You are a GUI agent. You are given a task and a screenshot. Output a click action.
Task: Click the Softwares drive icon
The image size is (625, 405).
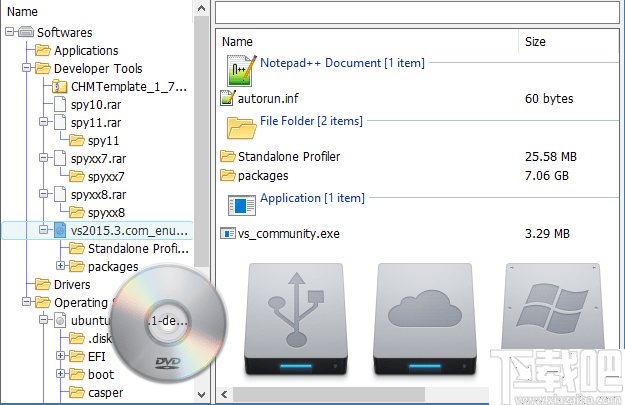[26, 32]
